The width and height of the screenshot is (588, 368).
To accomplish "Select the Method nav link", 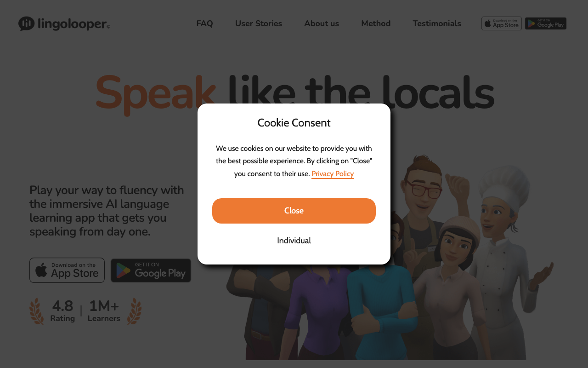I will [376, 23].
